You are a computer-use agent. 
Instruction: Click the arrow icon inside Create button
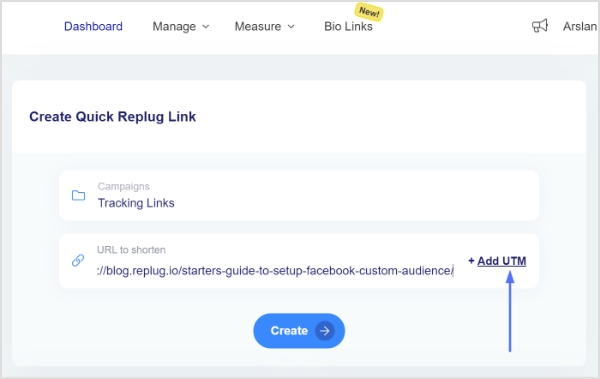tap(324, 331)
